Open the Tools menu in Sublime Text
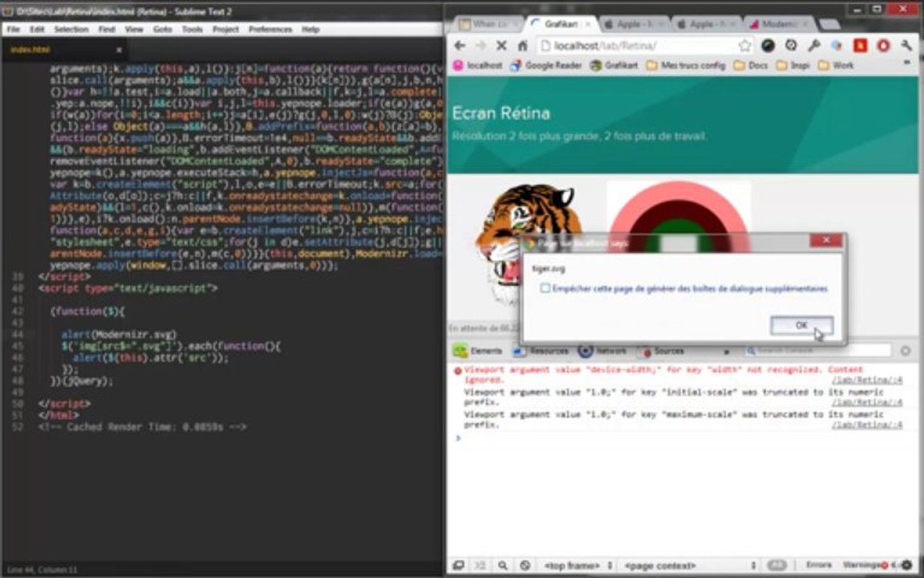 [x=192, y=29]
